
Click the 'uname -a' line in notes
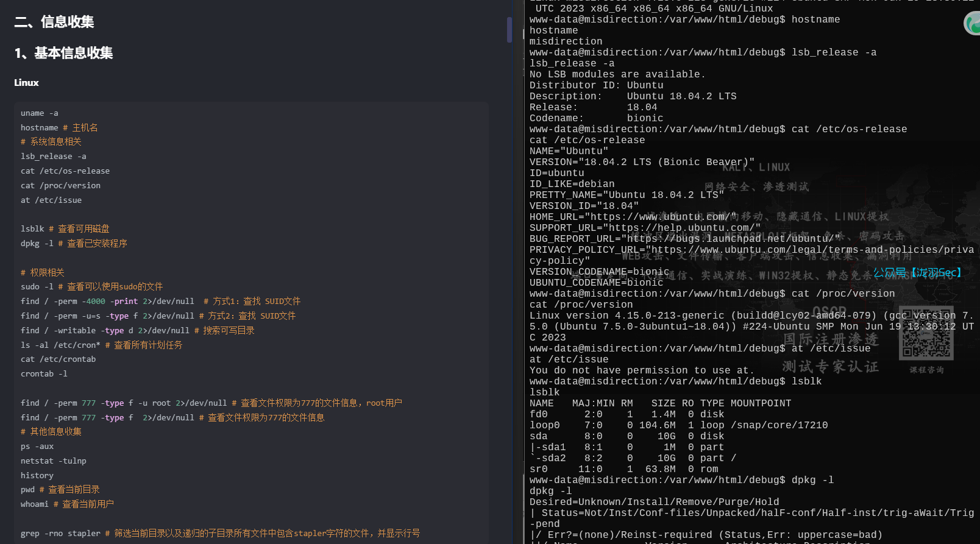click(40, 113)
